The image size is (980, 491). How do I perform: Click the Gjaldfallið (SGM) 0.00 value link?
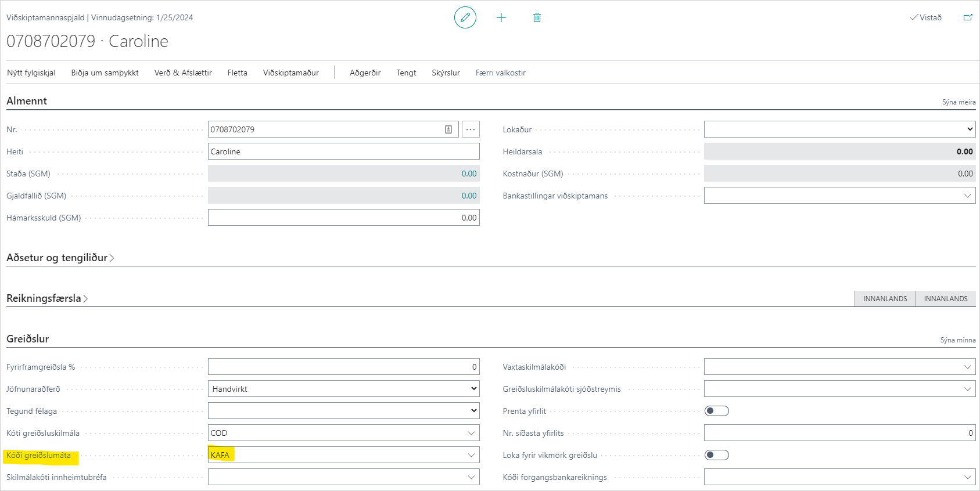pyautogui.click(x=469, y=196)
